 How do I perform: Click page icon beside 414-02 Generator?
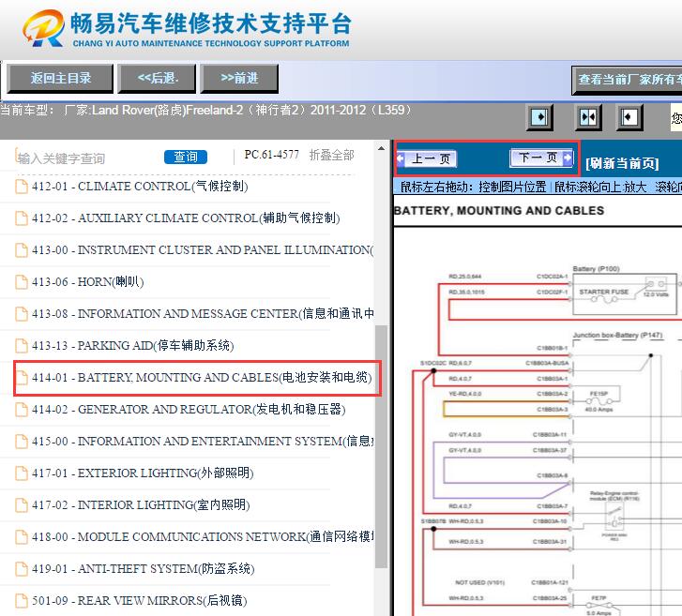tap(22, 409)
